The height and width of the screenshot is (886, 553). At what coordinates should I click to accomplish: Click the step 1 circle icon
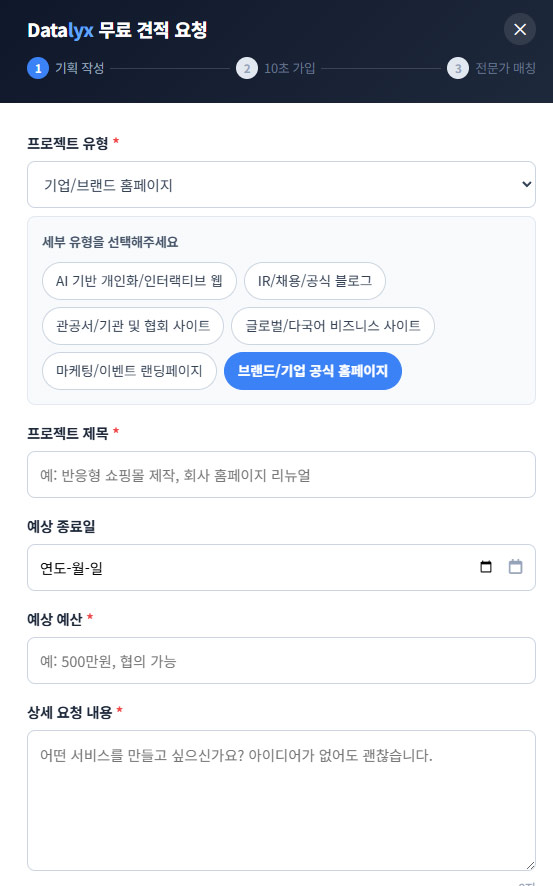pyautogui.click(x=38, y=68)
